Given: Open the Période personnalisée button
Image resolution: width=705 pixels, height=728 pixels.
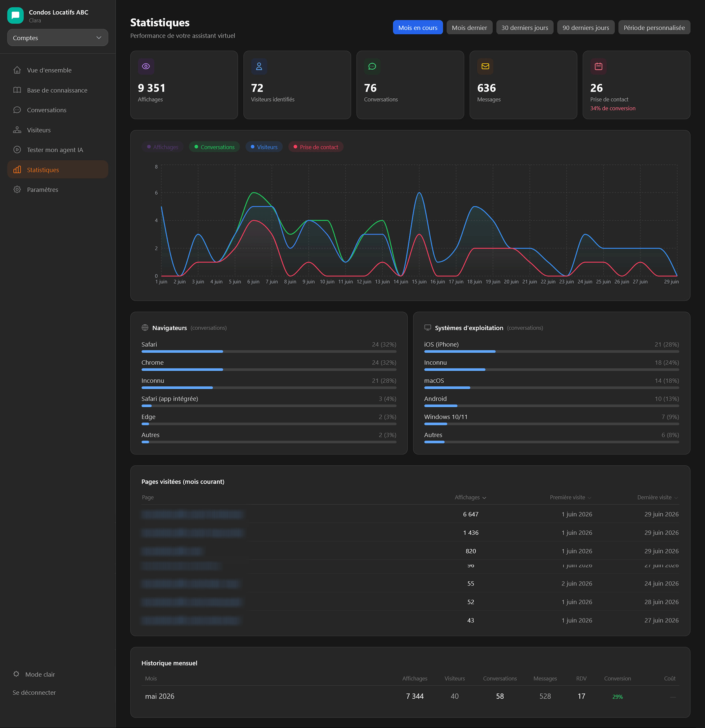Looking at the screenshot, I should tap(654, 27).
